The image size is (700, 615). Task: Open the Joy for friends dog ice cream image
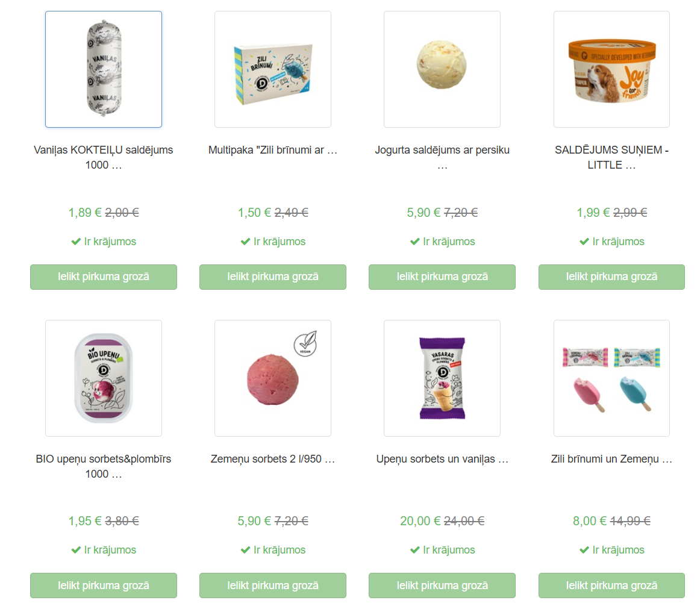(x=611, y=69)
